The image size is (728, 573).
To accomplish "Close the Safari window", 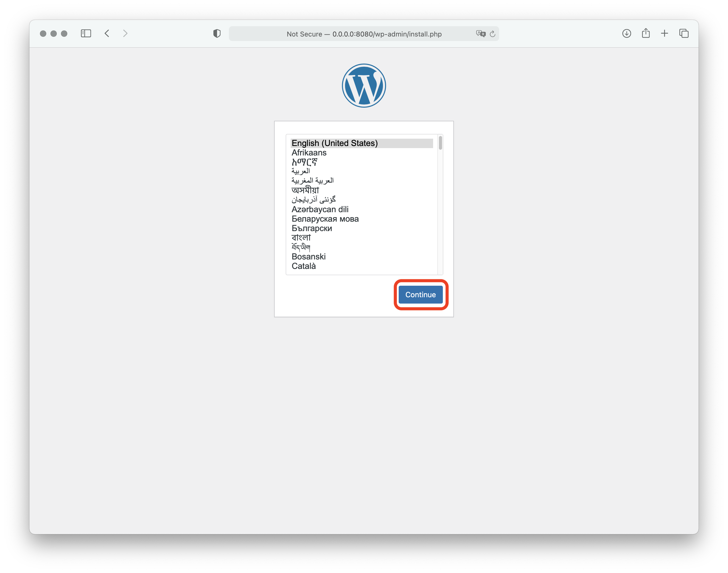I will pos(43,34).
